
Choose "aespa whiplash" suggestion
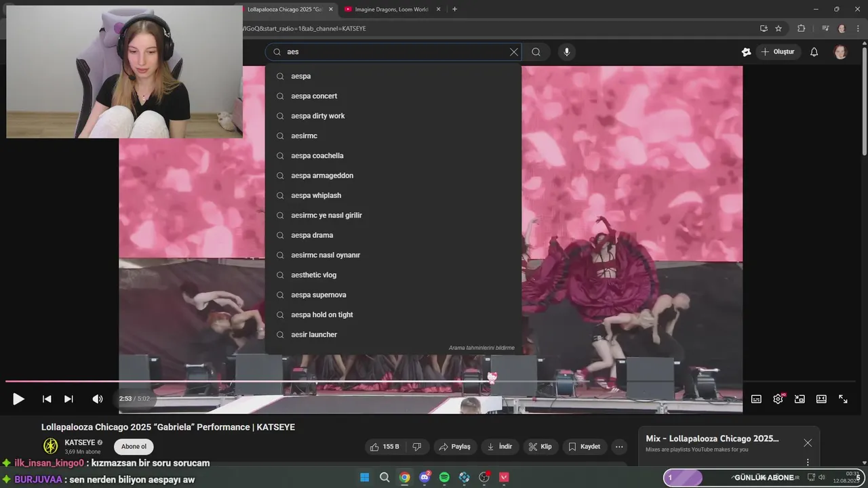(393, 195)
